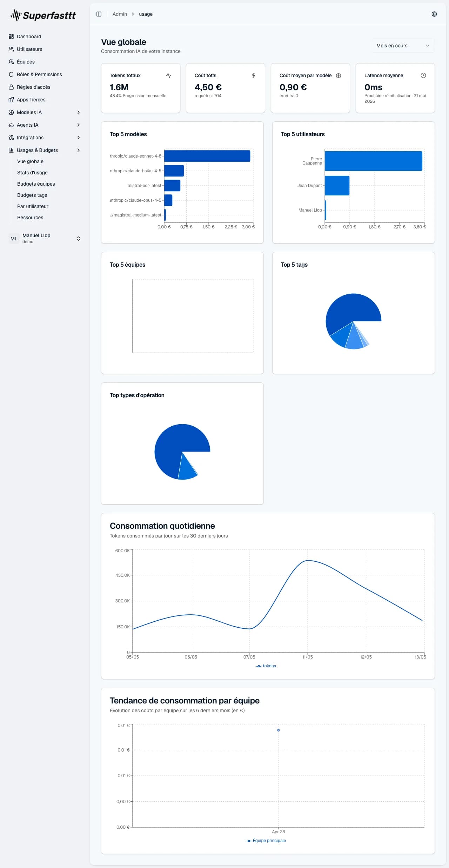Click the ML user avatar
The height and width of the screenshot is (868, 449).
point(14,239)
